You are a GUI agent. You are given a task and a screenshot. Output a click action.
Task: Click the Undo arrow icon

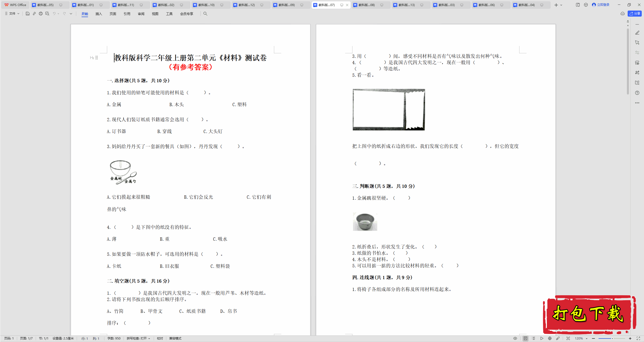coord(54,14)
